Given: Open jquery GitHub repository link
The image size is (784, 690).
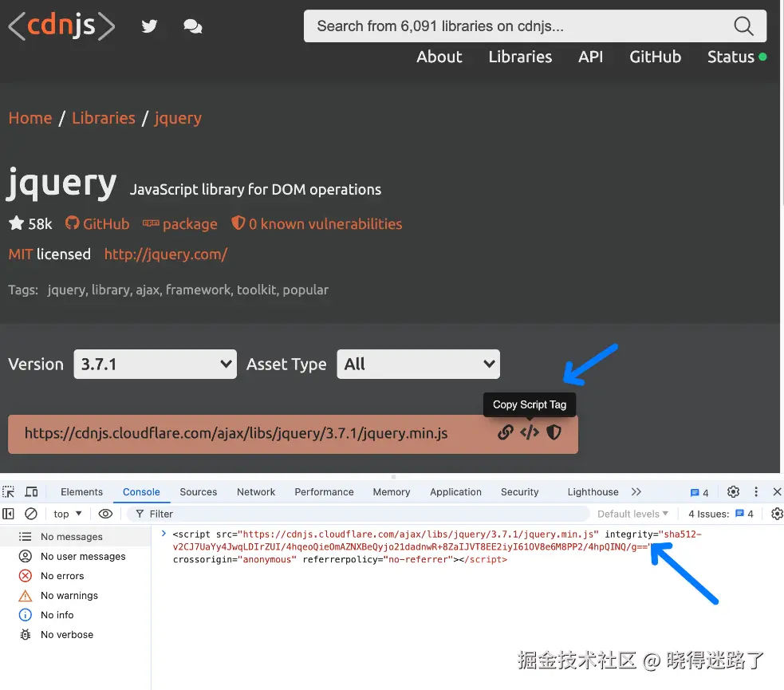Looking at the screenshot, I should [x=97, y=223].
